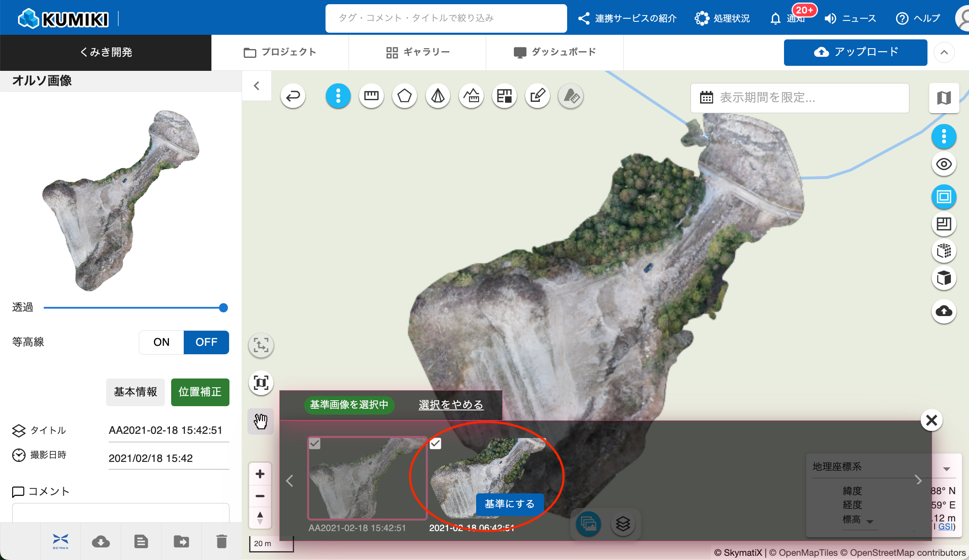Open the map style switcher icon
969x560 pixels.
point(944,98)
